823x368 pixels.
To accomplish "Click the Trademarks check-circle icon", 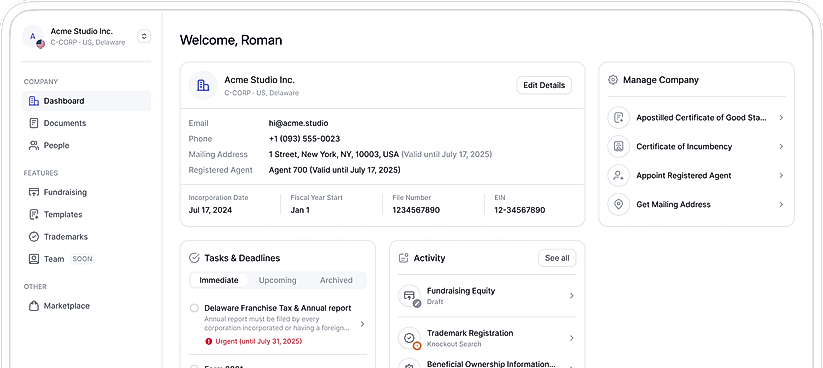I will pyautogui.click(x=34, y=237).
